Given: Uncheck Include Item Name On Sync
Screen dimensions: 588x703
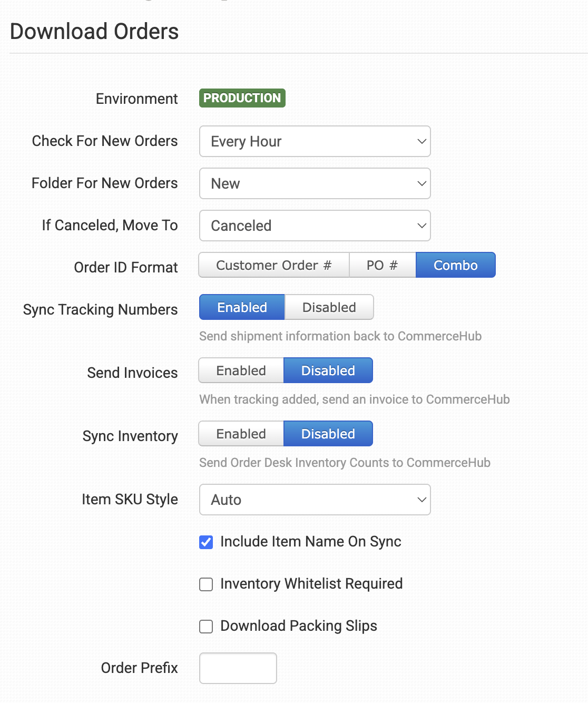Looking at the screenshot, I should [x=206, y=542].
